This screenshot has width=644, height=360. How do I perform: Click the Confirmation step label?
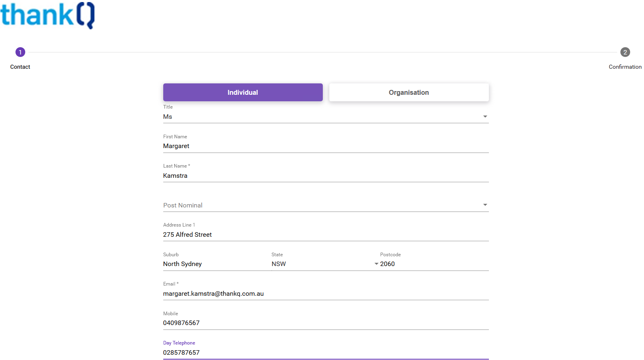[625, 67]
